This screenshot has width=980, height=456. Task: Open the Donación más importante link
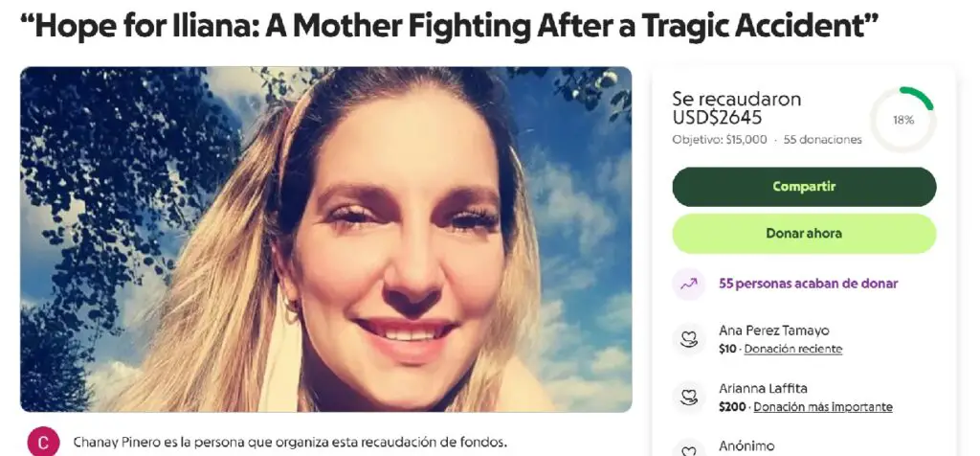click(823, 407)
